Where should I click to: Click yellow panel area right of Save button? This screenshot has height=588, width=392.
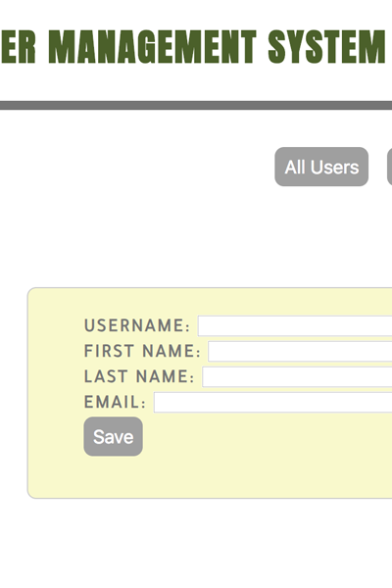267,436
